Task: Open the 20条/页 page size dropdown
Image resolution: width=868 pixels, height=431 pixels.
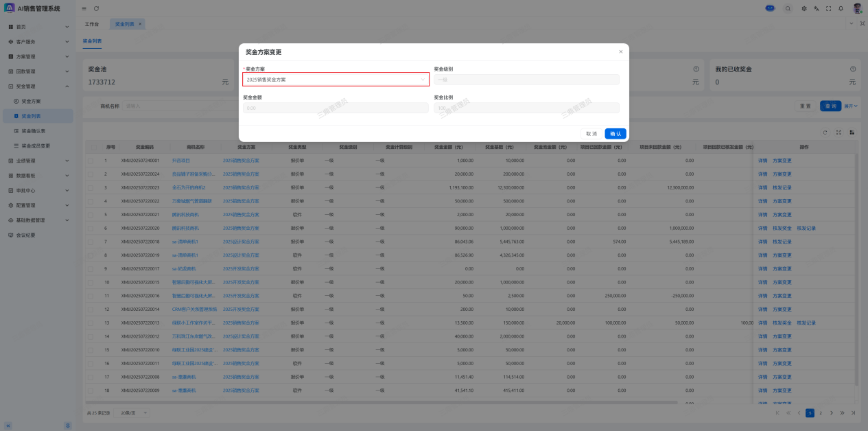Action: (x=134, y=413)
